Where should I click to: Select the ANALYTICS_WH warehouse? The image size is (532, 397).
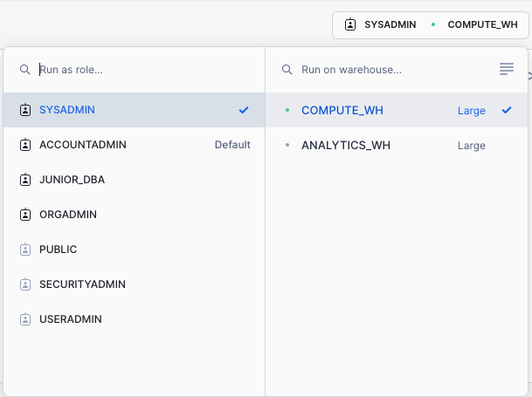pyautogui.click(x=345, y=145)
